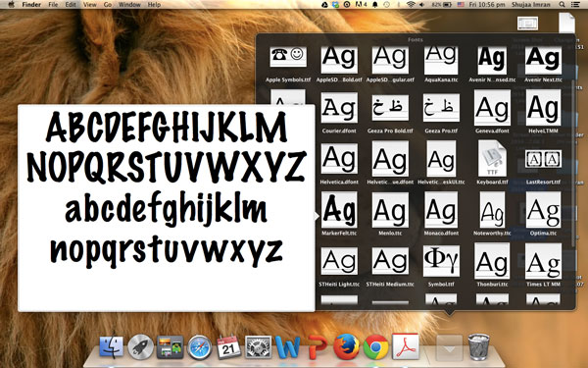Open Wi-Fi status menu
The height and width of the screenshot is (368, 588).
(411, 5)
